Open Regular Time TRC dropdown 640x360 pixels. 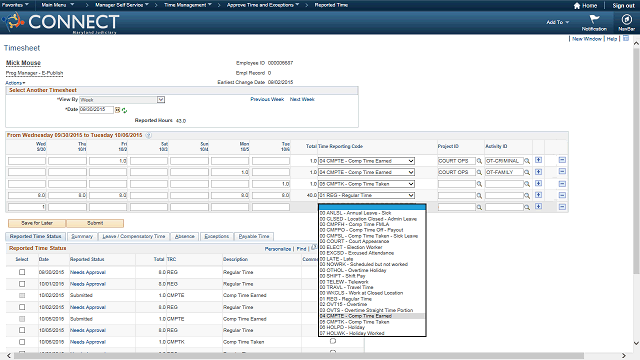367,196
